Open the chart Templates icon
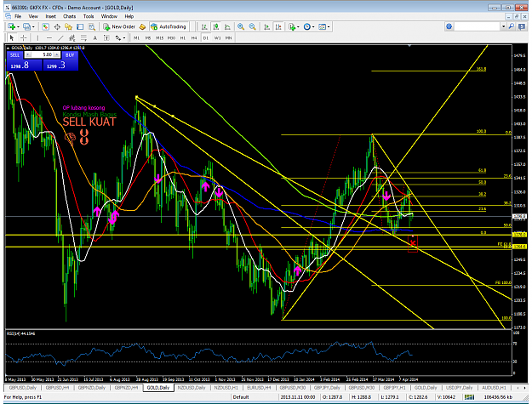 click(323, 26)
